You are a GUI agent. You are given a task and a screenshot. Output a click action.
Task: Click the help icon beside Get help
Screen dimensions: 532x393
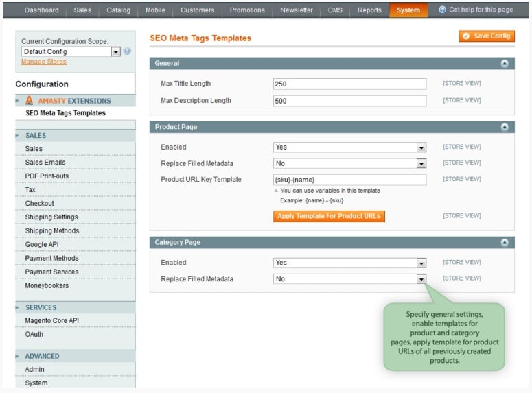point(442,10)
